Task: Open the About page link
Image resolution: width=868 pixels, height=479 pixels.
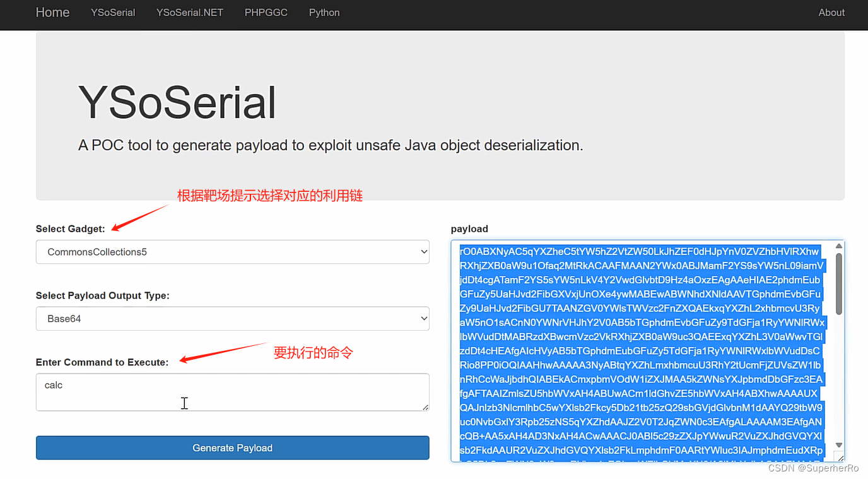Action: (x=831, y=13)
